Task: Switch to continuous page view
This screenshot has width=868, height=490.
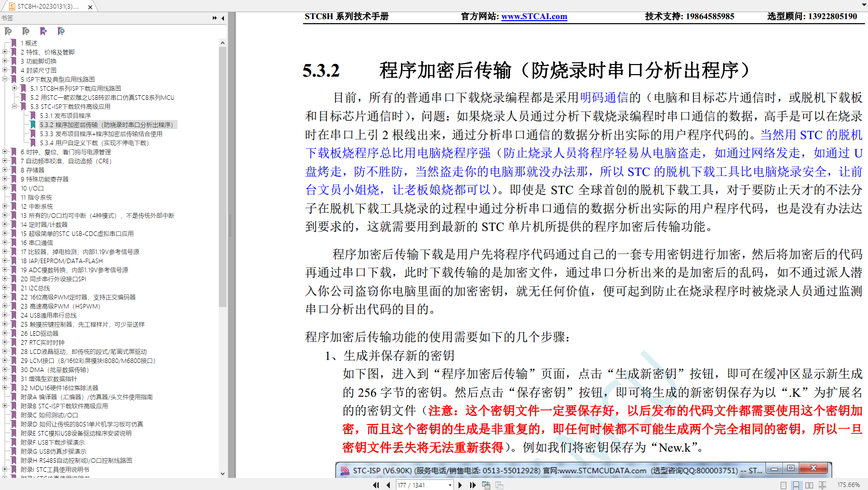Action: click(796, 485)
